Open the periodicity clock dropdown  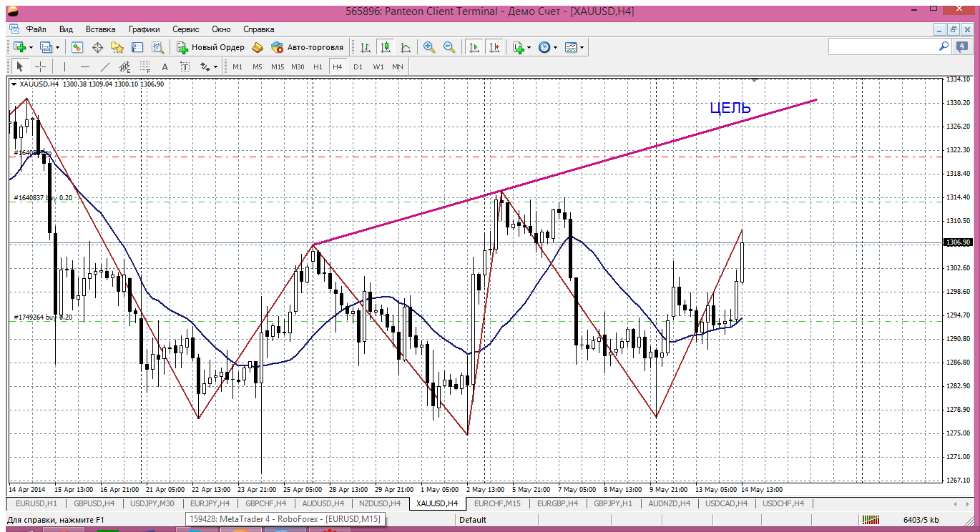coord(555,47)
